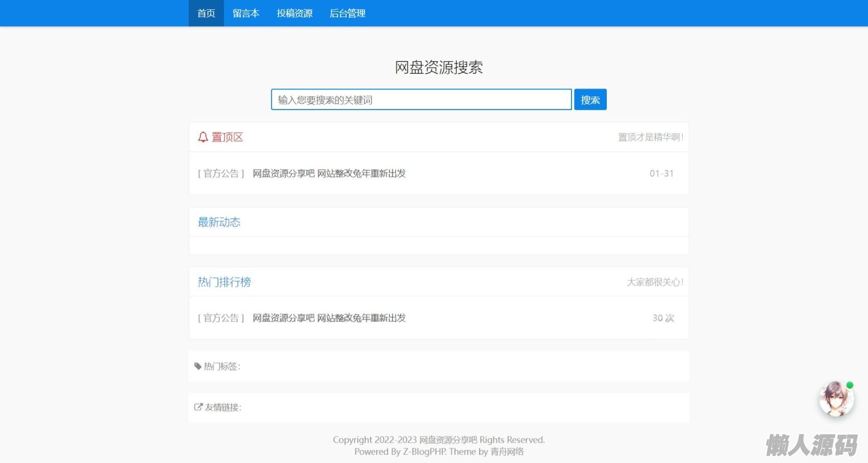868x463 pixels.
Task: Click the external link icon beside 友情链接
Action: click(x=198, y=407)
